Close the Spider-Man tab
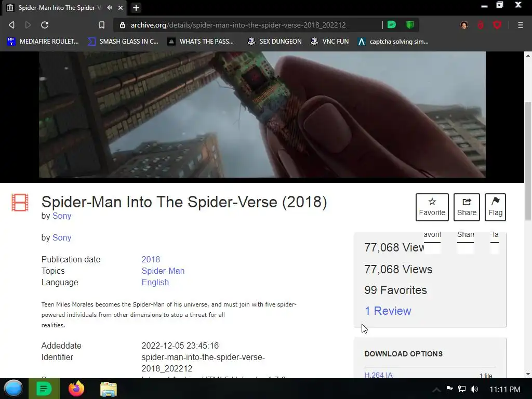 [x=120, y=7]
